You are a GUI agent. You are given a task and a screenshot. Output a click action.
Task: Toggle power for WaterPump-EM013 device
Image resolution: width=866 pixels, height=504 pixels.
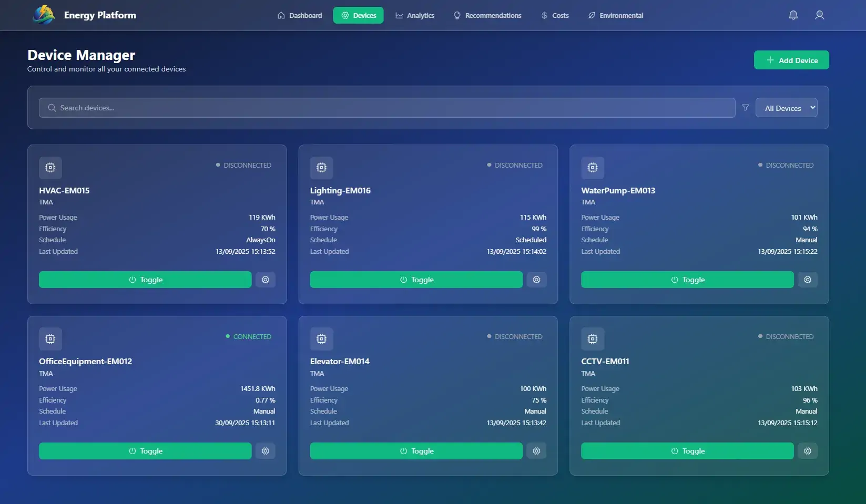click(x=687, y=280)
